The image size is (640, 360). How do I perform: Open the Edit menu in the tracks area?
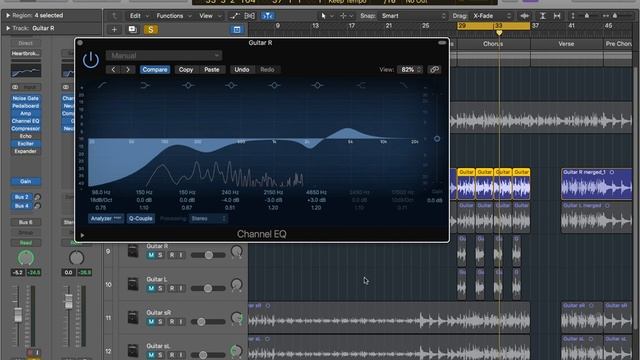tap(139, 16)
